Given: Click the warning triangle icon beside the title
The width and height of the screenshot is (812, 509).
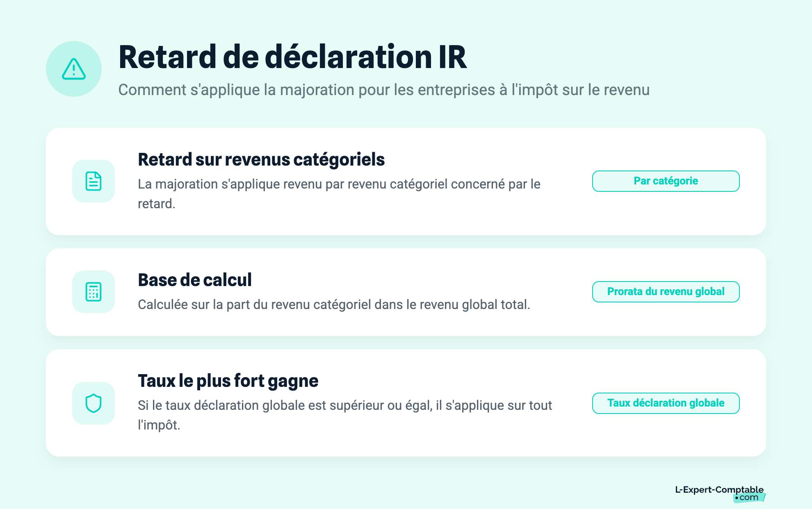Looking at the screenshot, I should coord(74,69).
